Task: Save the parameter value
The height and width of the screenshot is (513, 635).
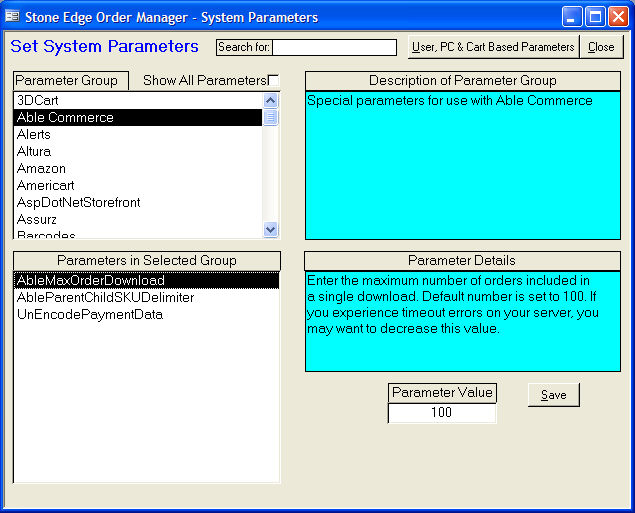Action: click(554, 395)
